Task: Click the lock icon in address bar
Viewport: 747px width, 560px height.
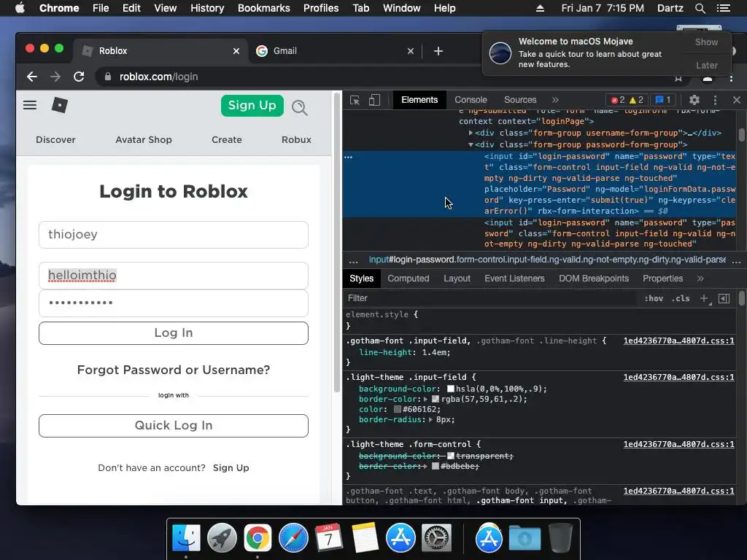Action: pyautogui.click(x=108, y=77)
